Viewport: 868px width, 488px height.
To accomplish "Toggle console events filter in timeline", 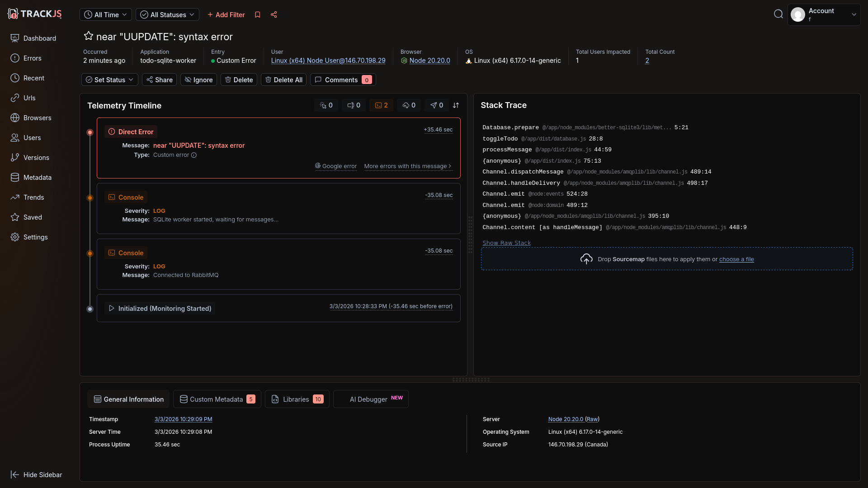I will pyautogui.click(x=382, y=105).
